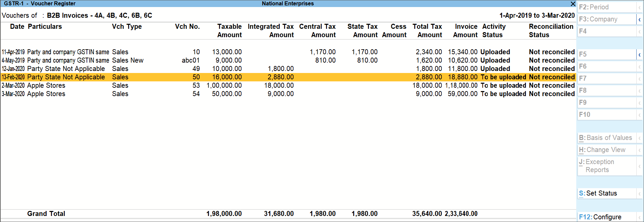Click the F3: Company button
The image size is (644, 222).
click(607, 19)
